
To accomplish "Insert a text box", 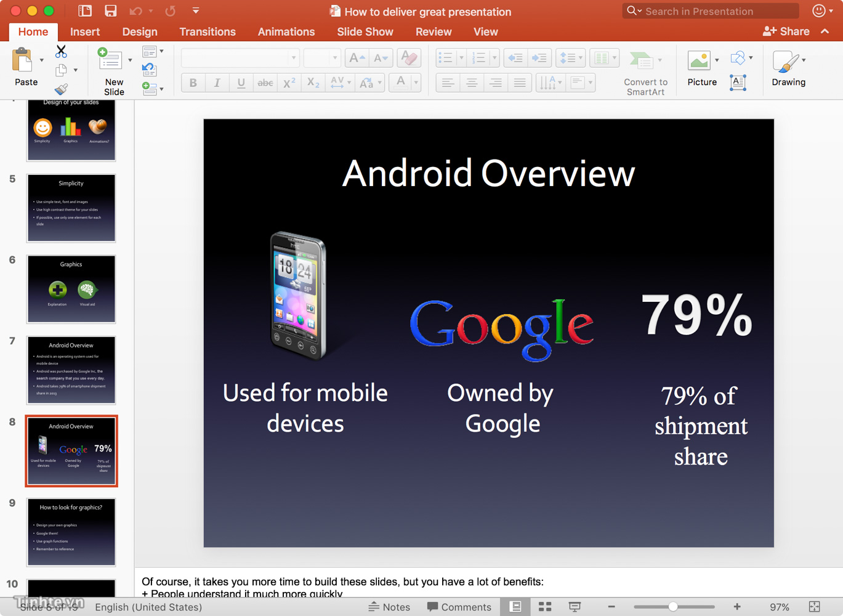I will click(x=738, y=83).
